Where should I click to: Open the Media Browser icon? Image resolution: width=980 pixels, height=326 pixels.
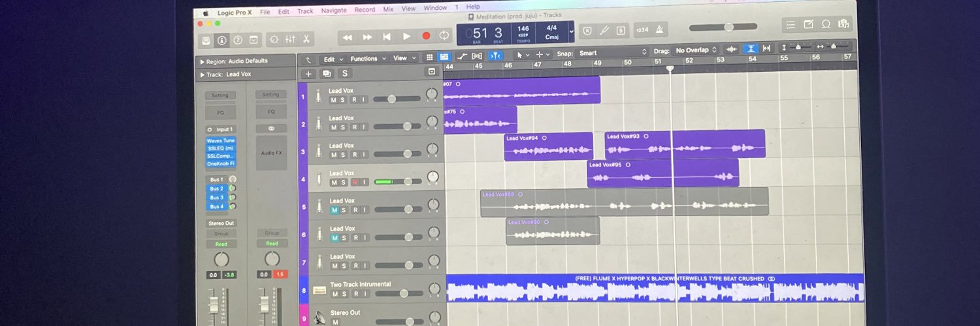(x=843, y=24)
